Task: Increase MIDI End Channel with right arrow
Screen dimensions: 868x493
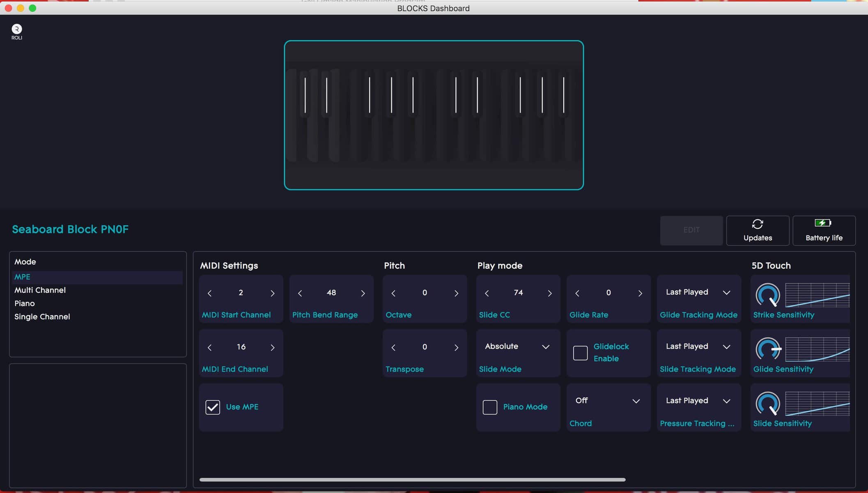Action: click(x=272, y=348)
